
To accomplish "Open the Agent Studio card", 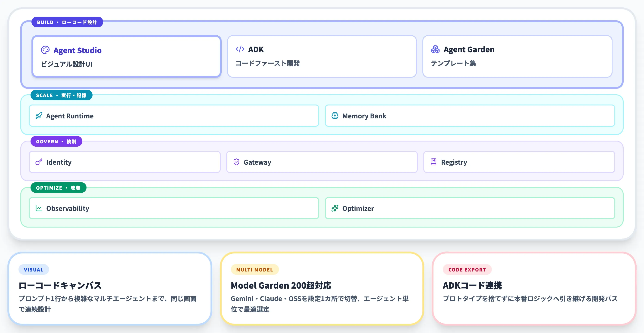I will point(126,56).
